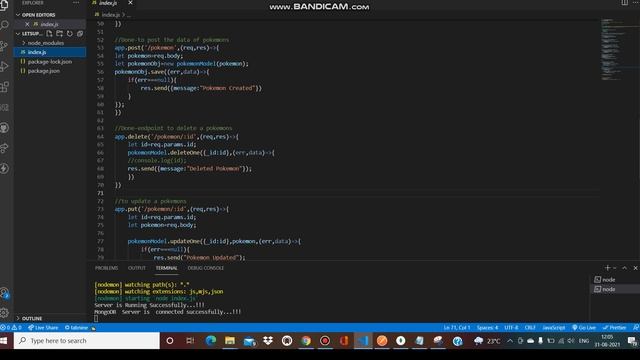Screen dimensions: 640x360
Task: Switch to VS Code taskbar icon
Action: click(x=363, y=340)
